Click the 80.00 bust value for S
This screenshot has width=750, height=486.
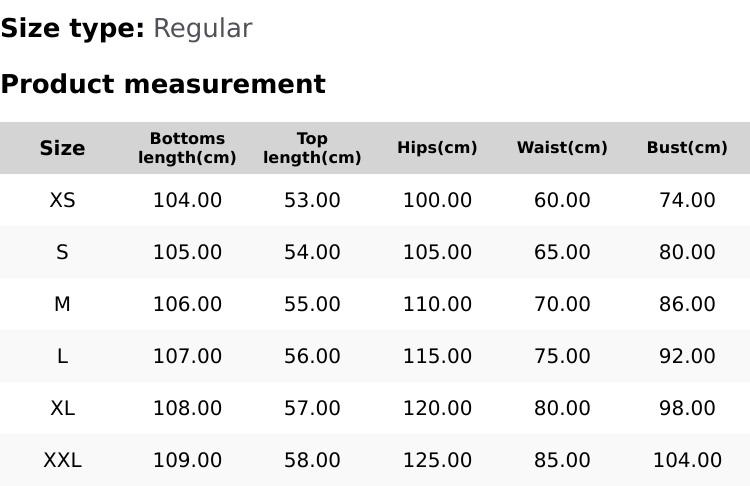pyautogui.click(x=687, y=252)
